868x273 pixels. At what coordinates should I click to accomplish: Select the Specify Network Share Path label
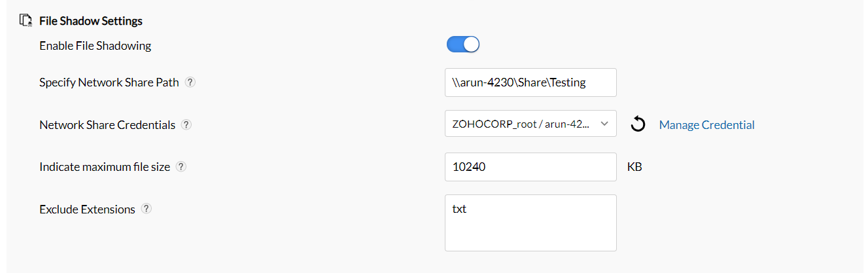(109, 82)
